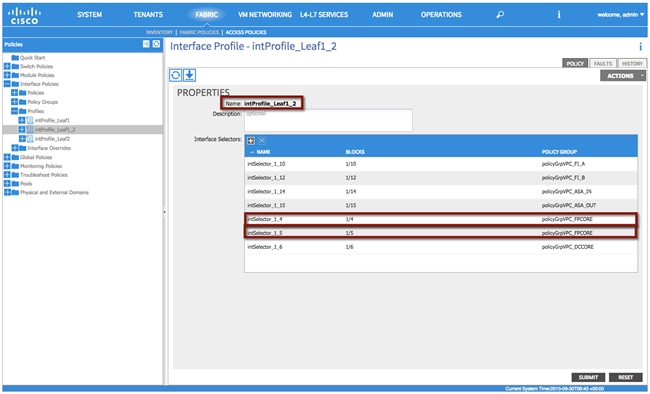Screen dimensions: 650x394
Task: Expand Pools tree node
Action: (7, 183)
